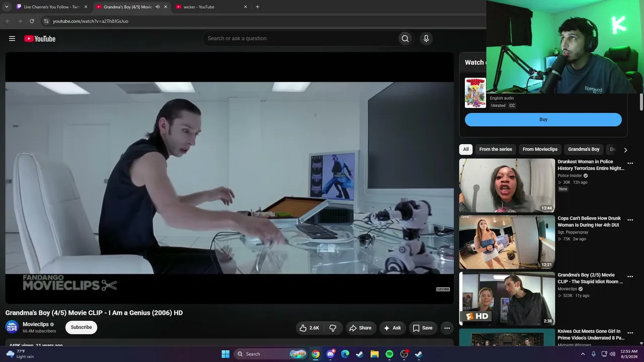Click the video player to toggle playback
This screenshot has height=362, width=644.
229,178
